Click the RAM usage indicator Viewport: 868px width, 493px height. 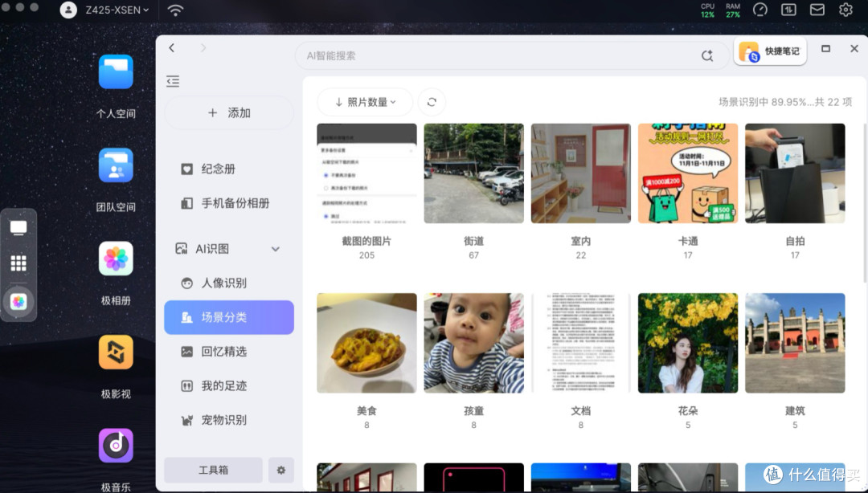pyautogui.click(x=733, y=10)
